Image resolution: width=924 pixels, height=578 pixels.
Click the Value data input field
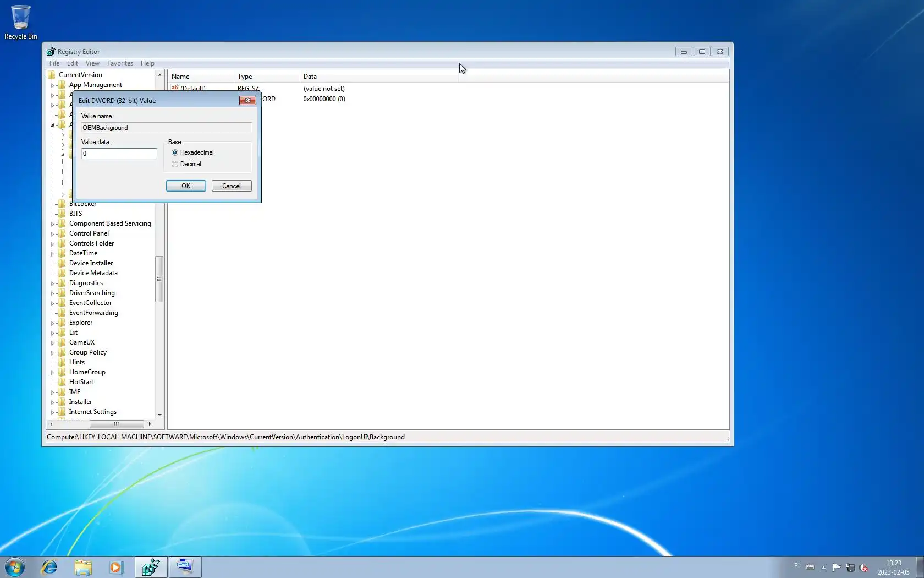pos(119,154)
